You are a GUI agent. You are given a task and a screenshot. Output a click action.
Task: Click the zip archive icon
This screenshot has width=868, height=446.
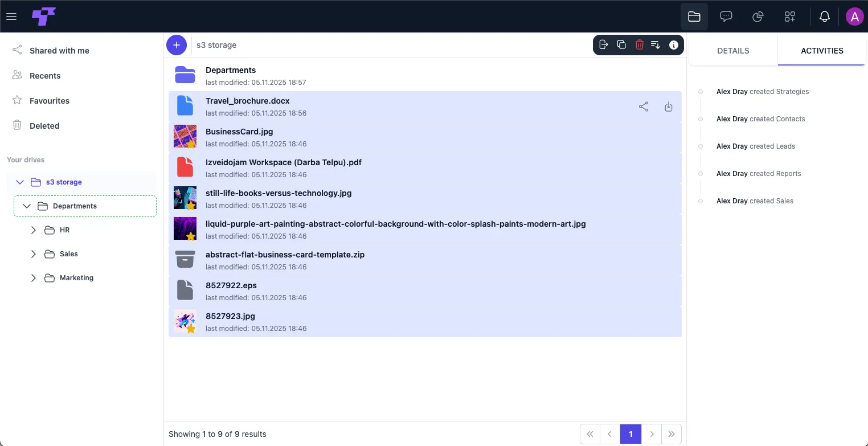tap(185, 260)
